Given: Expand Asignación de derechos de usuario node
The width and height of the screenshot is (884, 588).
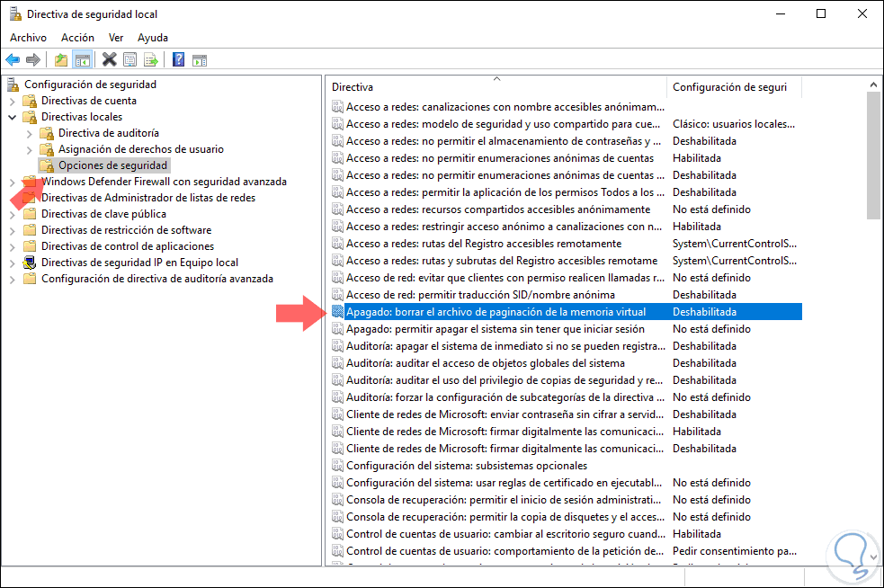Looking at the screenshot, I should tap(30, 150).
